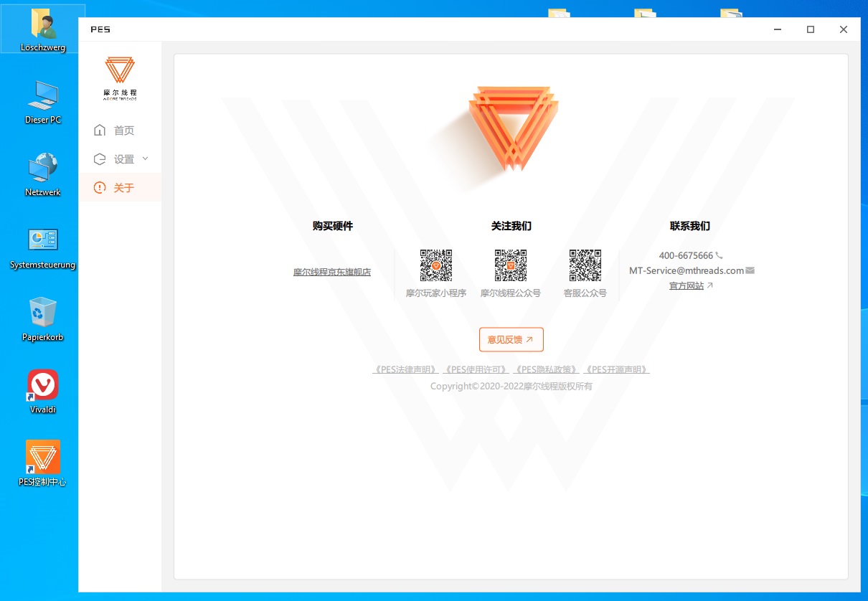Viewport: 868px width, 601px height.
Task: Click the 摩尔线程公众号 QR code
Action: (511, 265)
